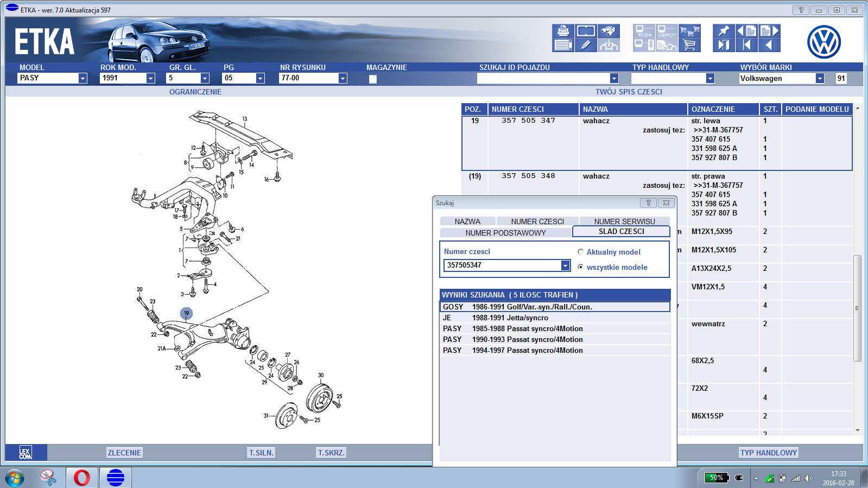Click help button in Szukaj dialog

(648, 202)
